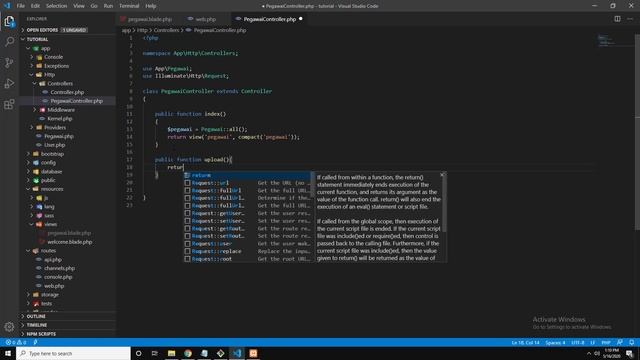
Task: Switch to the web.php tab
Action: [205, 19]
